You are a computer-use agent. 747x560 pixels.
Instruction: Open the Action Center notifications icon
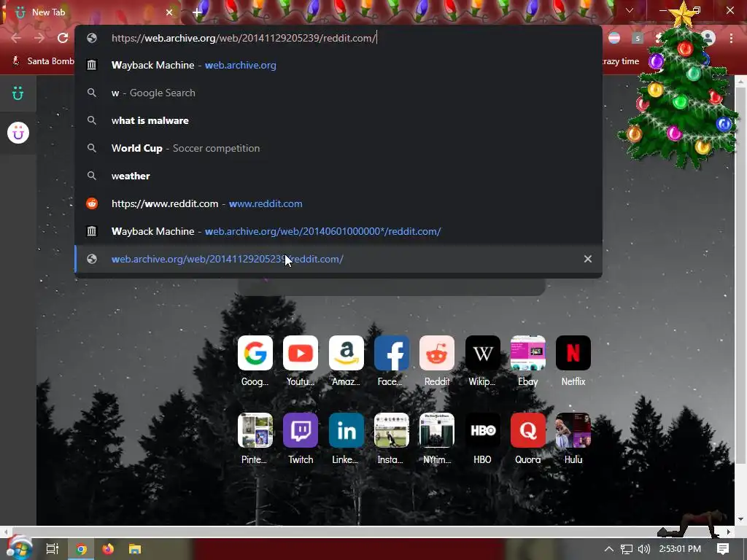[x=723, y=549]
